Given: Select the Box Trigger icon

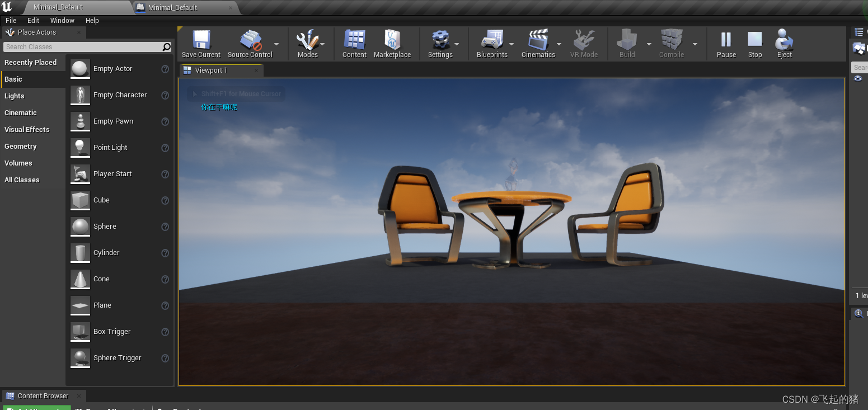Looking at the screenshot, I should pos(81,332).
